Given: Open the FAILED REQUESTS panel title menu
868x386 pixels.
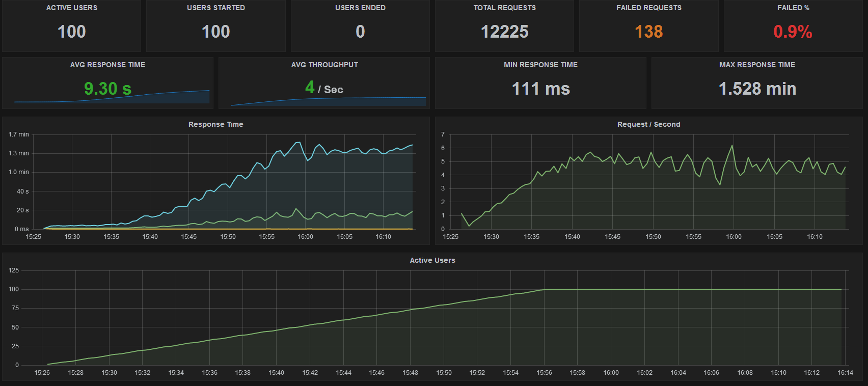Looking at the screenshot, I should (648, 8).
